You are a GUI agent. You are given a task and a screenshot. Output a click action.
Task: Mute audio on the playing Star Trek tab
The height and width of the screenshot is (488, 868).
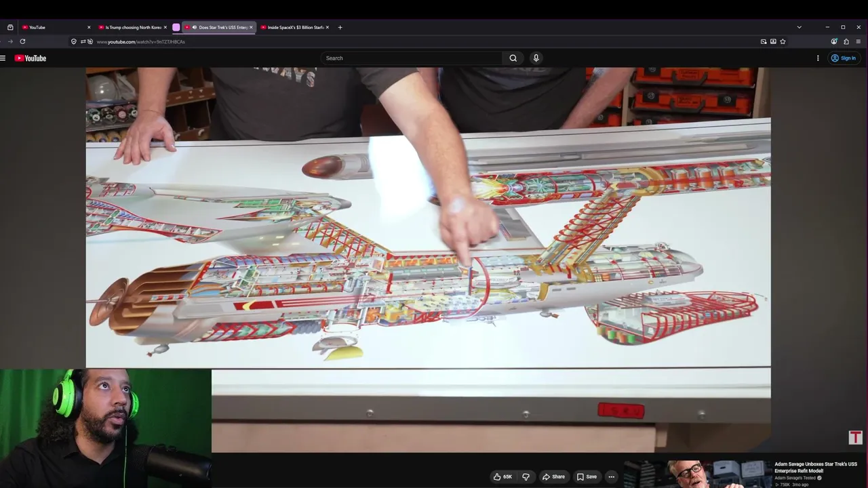click(x=195, y=27)
